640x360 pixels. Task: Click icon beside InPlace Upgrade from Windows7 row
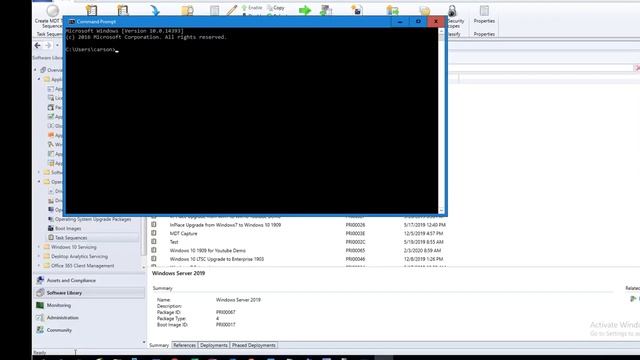tap(154, 224)
